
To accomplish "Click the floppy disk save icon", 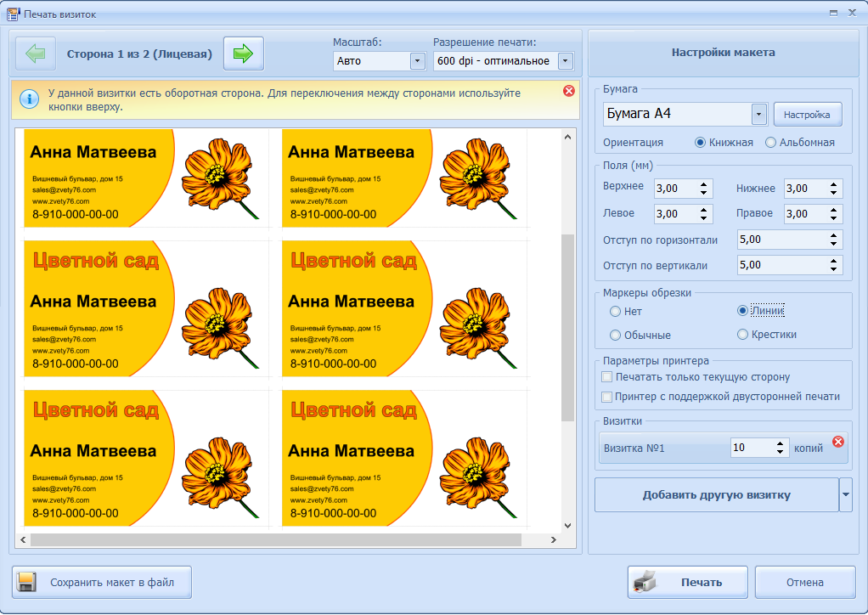I will click(x=26, y=583).
